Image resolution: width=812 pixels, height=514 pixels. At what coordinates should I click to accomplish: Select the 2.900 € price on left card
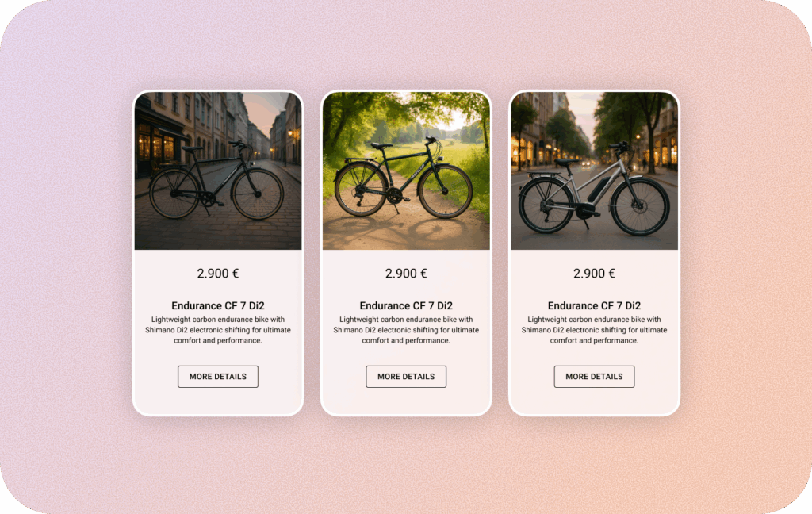pos(218,274)
